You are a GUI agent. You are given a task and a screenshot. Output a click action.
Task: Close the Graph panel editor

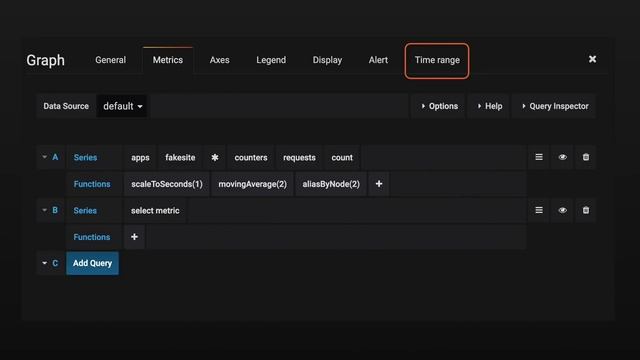point(592,59)
